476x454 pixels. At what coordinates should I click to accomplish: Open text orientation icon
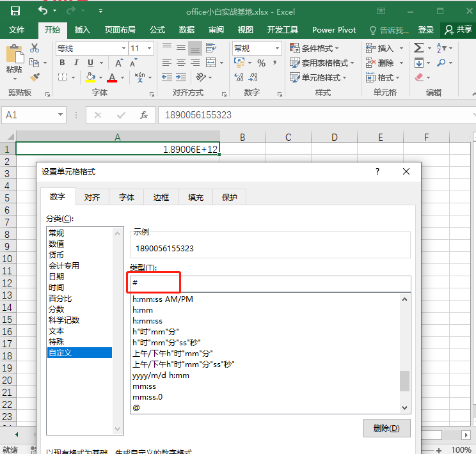click(x=201, y=77)
